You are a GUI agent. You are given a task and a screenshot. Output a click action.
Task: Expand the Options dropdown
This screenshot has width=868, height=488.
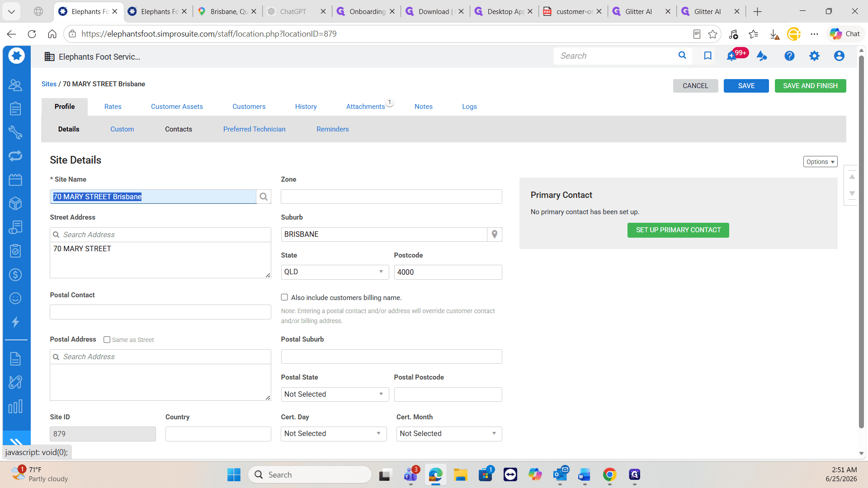pos(820,162)
